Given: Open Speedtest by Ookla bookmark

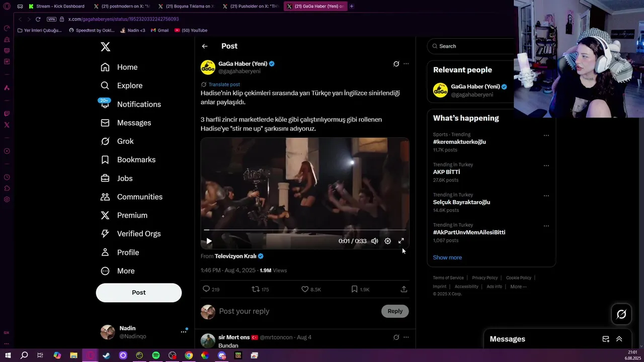Looking at the screenshot, I should pos(92,30).
